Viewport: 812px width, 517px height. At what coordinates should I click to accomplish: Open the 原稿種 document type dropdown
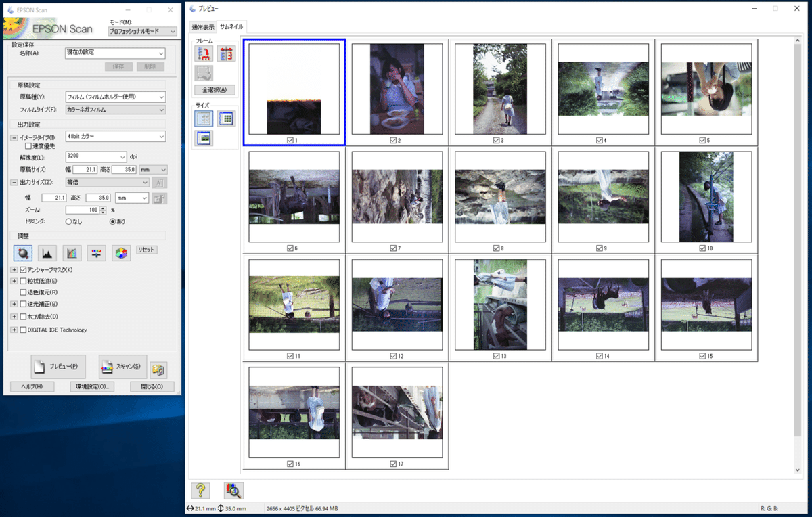[x=115, y=97]
